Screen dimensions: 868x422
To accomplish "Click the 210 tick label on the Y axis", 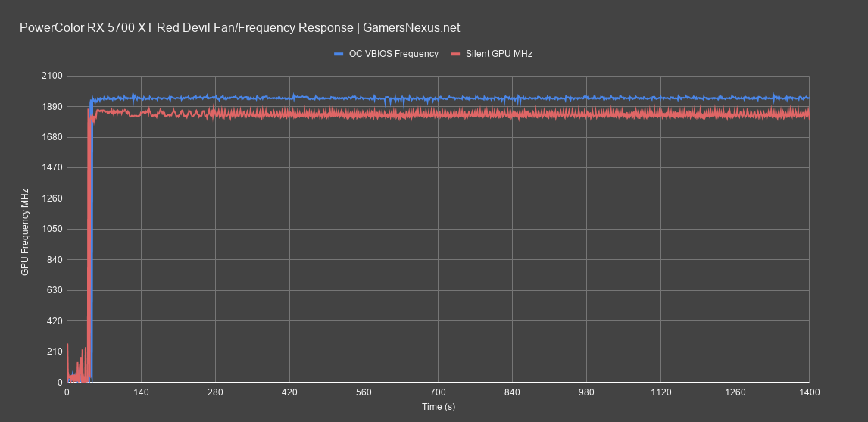I will [x=55, y=352].
